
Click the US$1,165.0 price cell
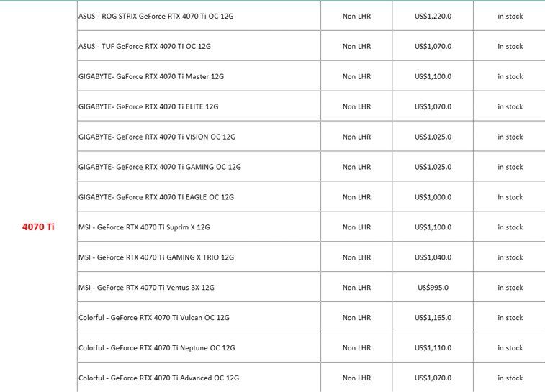[433, 318]
